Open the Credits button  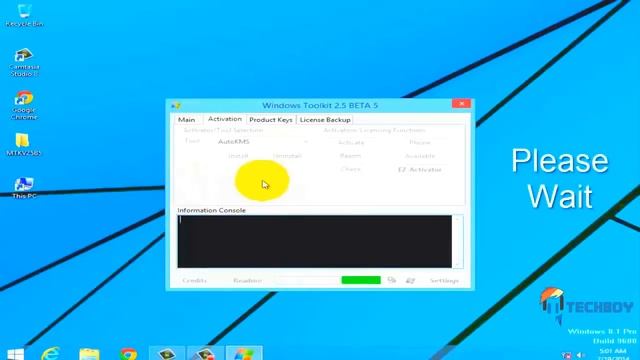[194, 280]
